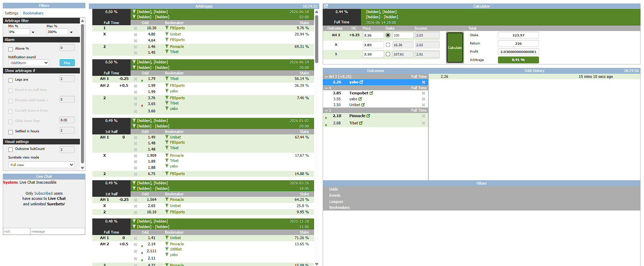Open the Notification sound OddStorm dropdown
The width and height of the screenshot is (644, 266).
point(29,63)
